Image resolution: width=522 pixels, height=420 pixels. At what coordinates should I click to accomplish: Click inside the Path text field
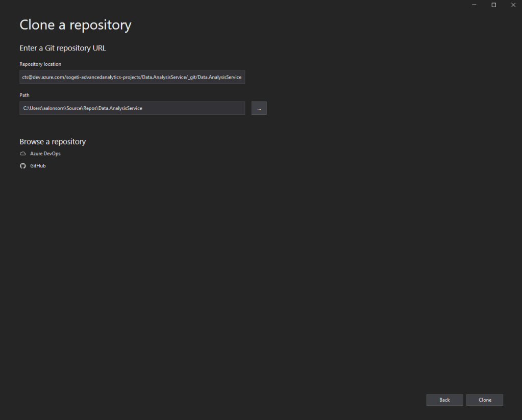(x=132, y=108)
